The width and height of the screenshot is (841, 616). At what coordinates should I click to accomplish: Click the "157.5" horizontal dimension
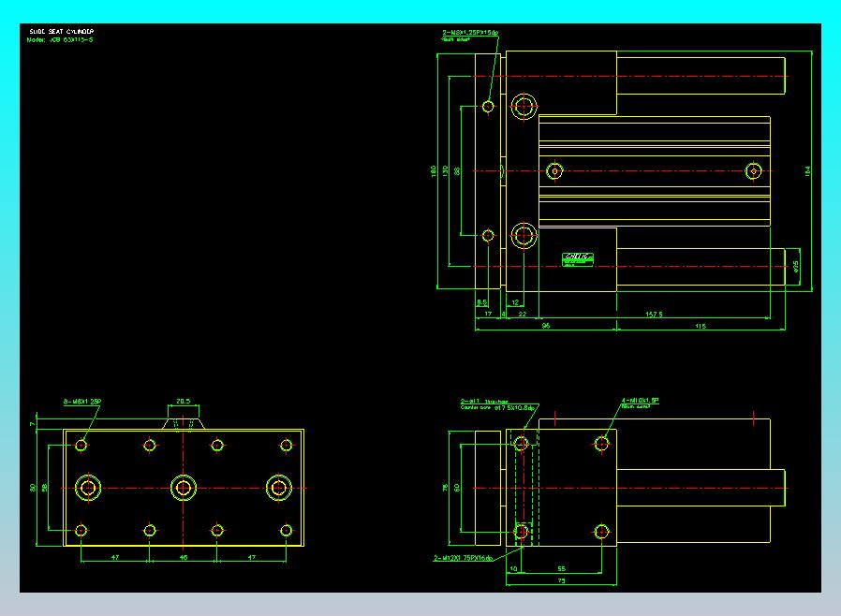(x=654, y=315)
